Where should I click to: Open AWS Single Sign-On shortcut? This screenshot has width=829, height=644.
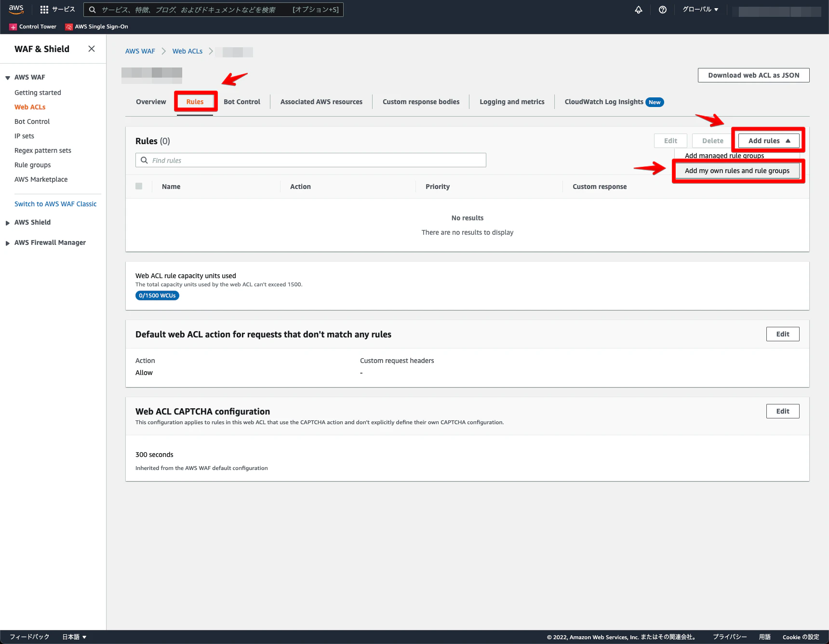point(97,27)
